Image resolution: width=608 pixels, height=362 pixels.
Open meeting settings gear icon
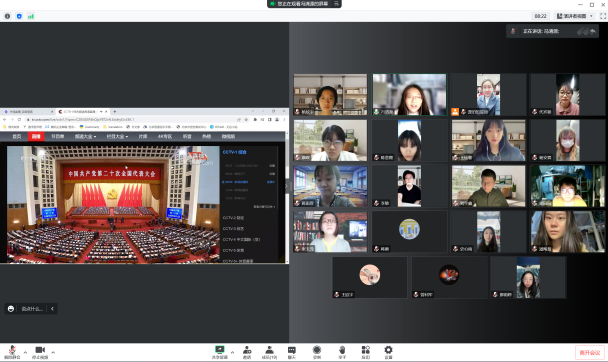[x=388, y=352]
